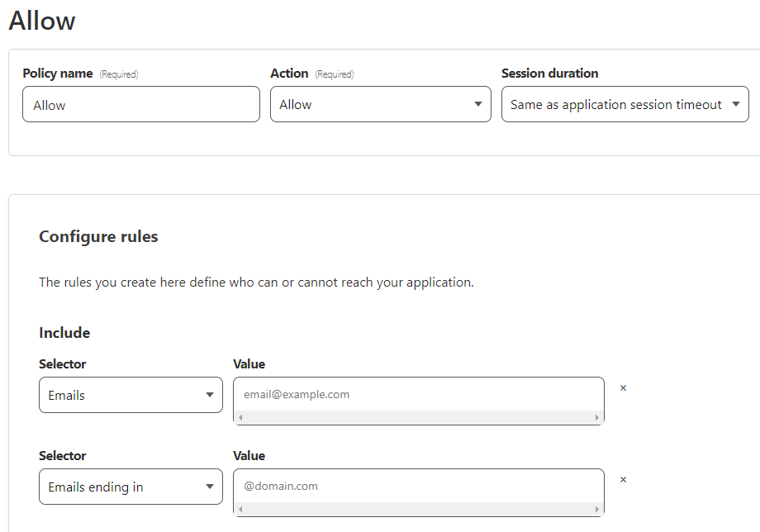Click the Configure rules heading
The image size is (760, 532).
point(98,237)
